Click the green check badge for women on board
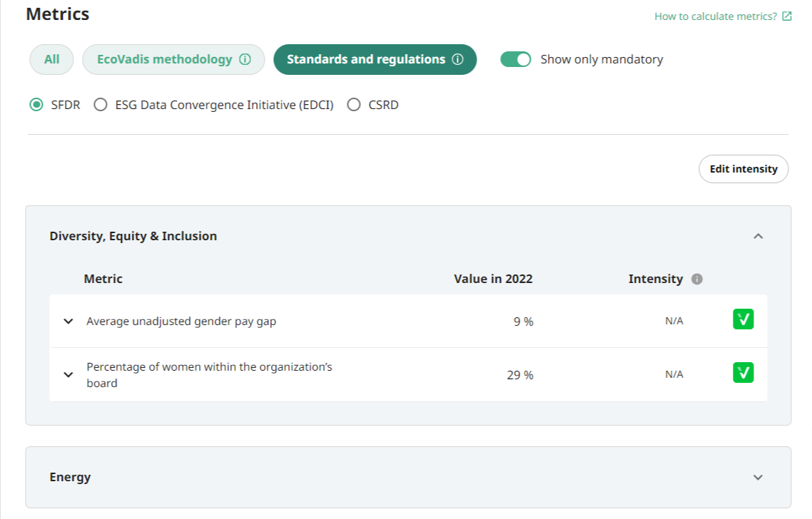This screenshot has width=812, height=519. (x=743, y=373)
